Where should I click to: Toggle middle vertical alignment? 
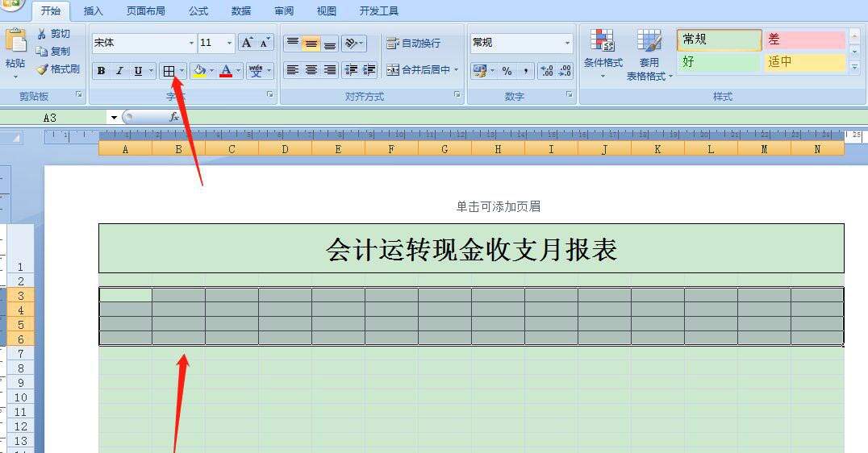[311, 43]
